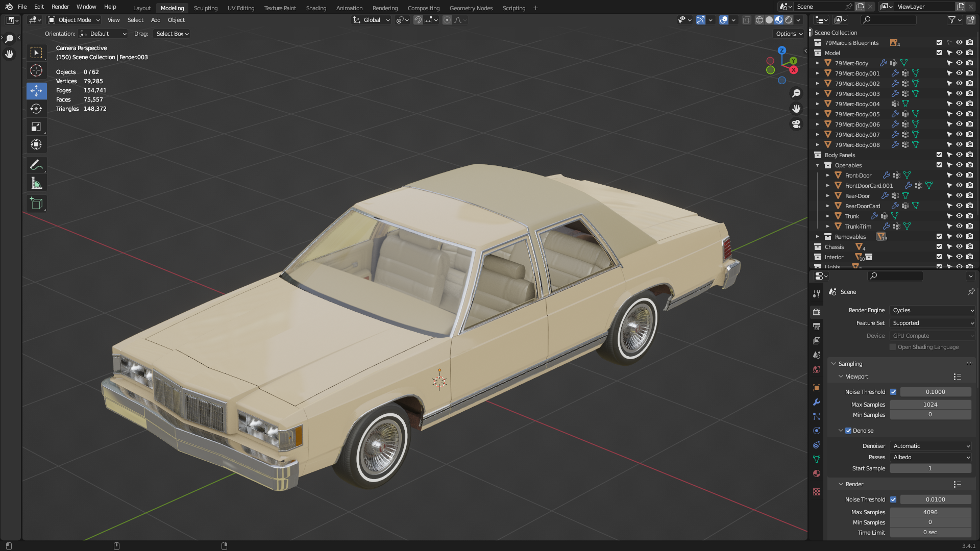Select the Add Cube tool
The width and height of the screenshot is (980, 551).
coord(36,203)
